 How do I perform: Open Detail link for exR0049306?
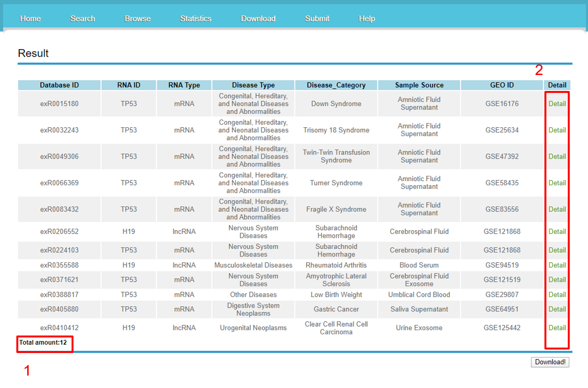pos(557,157)
